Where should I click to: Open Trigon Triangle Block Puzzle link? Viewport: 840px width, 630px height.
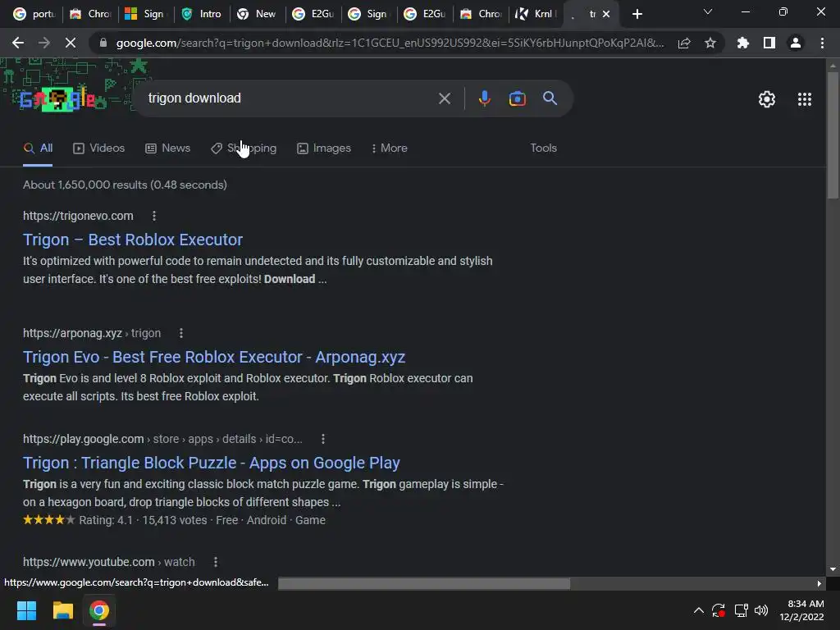(211, 463)
